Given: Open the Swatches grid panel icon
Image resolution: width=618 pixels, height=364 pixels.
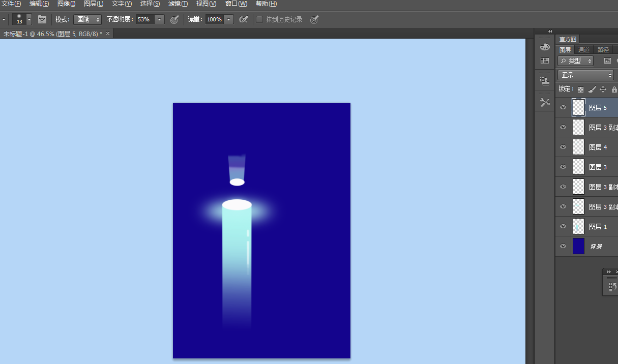Looking at the screenshot, I should pos(545,61).
